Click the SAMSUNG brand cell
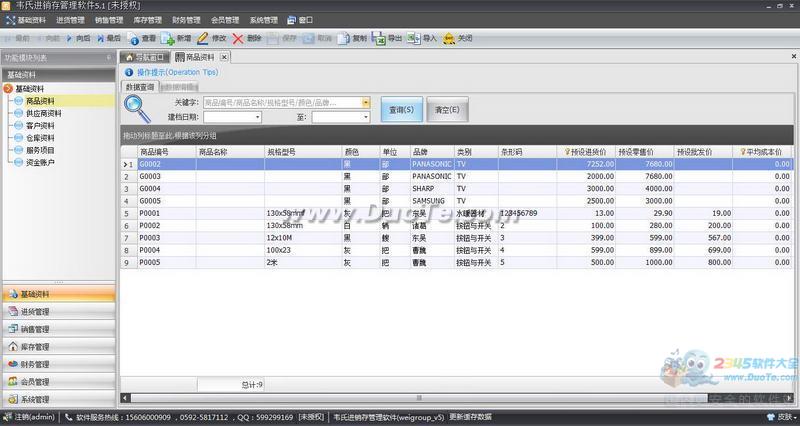 [432, 201]
